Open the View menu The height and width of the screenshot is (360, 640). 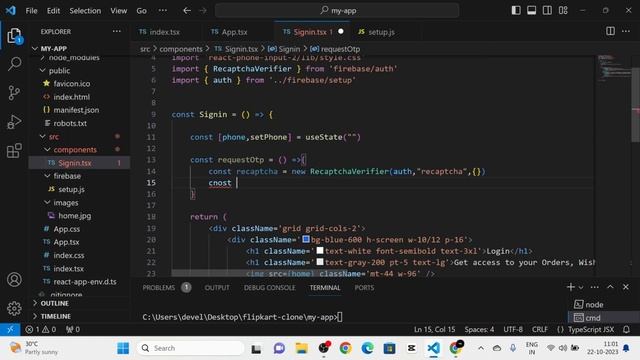119,11
